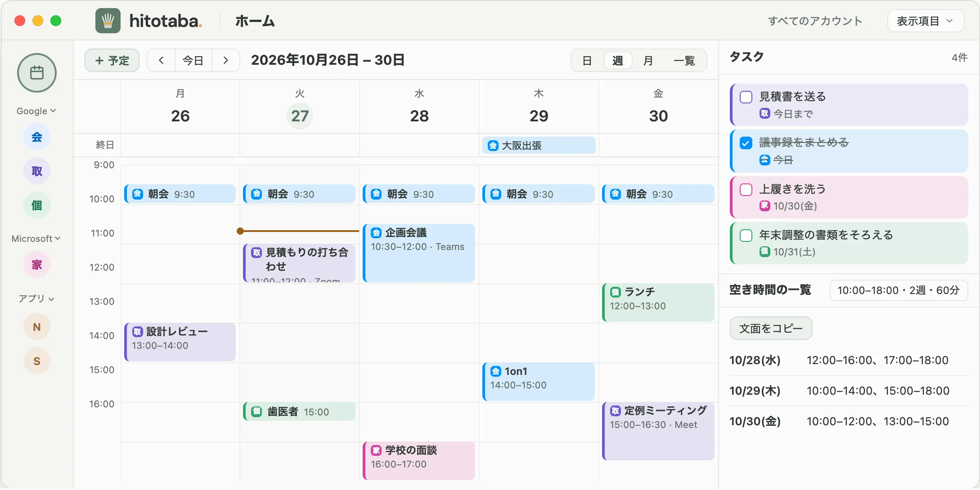Switch to 週 week view

[x=618, y=61]
